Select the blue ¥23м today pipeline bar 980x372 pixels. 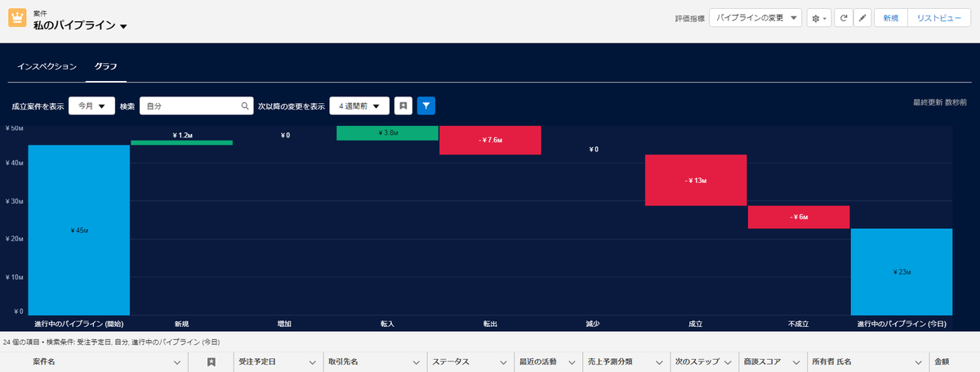[x=902, y=271]
